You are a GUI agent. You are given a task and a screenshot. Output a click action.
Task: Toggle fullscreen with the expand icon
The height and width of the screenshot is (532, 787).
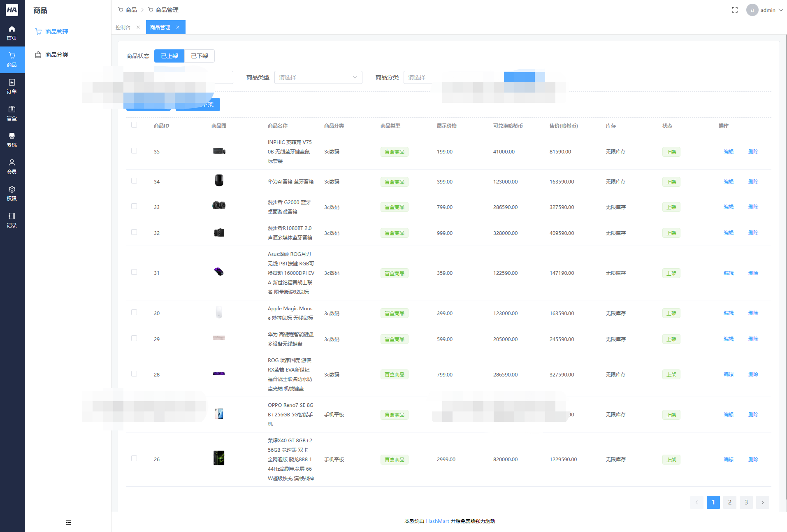point(735,10)
